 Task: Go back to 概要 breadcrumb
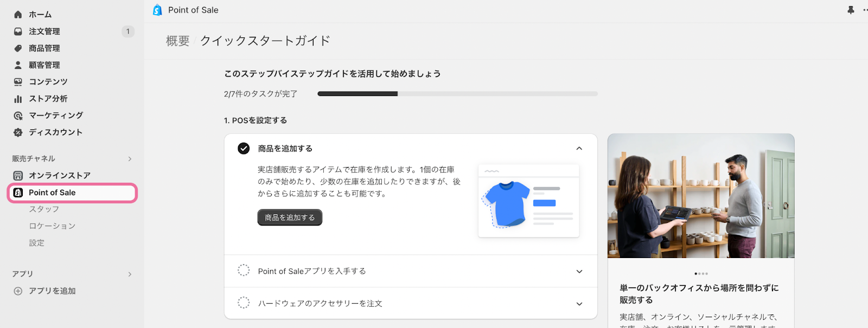178,41
